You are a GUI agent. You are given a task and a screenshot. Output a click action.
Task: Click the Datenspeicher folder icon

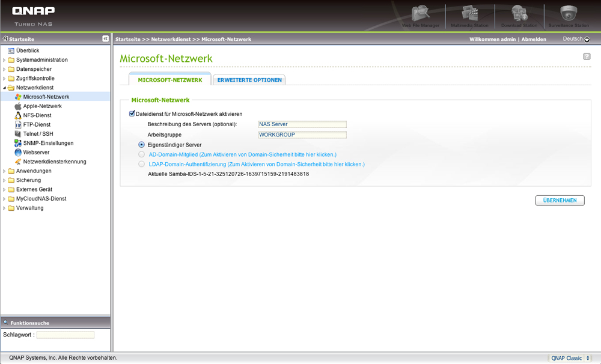pyautogui.click(x=11, y=69)
